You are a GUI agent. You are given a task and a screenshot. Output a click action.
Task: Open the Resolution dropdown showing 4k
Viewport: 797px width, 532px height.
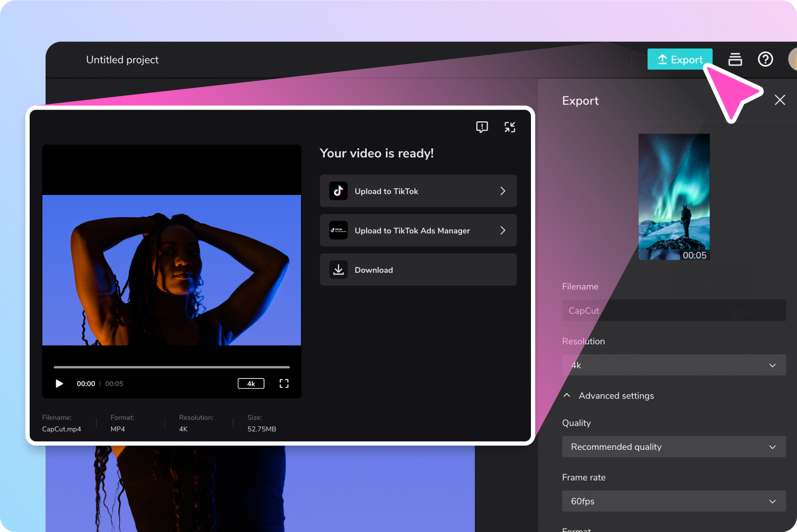674,365
